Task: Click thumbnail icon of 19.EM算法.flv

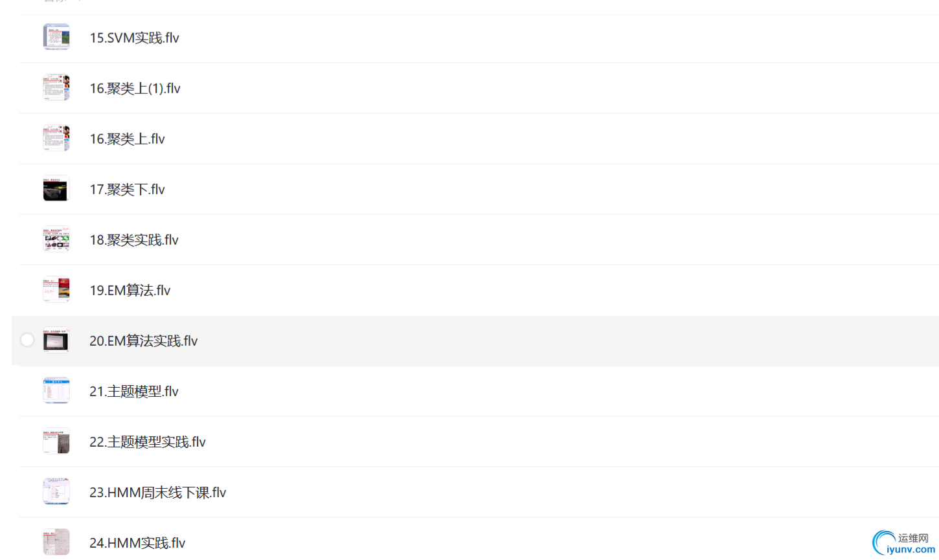Action: (x=56, y=289)
